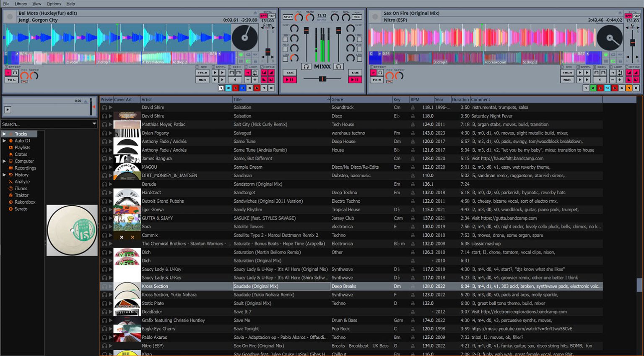Trigger hotcue pad 4 on the left deck
The image size is (644, 356).
242,88
